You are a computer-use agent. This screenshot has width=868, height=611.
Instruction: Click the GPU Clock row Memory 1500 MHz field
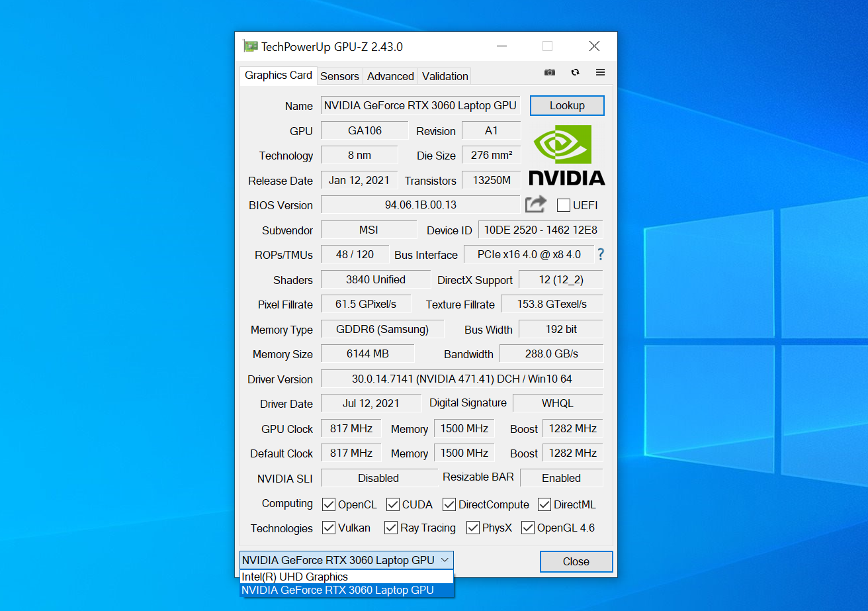point(464,428)
